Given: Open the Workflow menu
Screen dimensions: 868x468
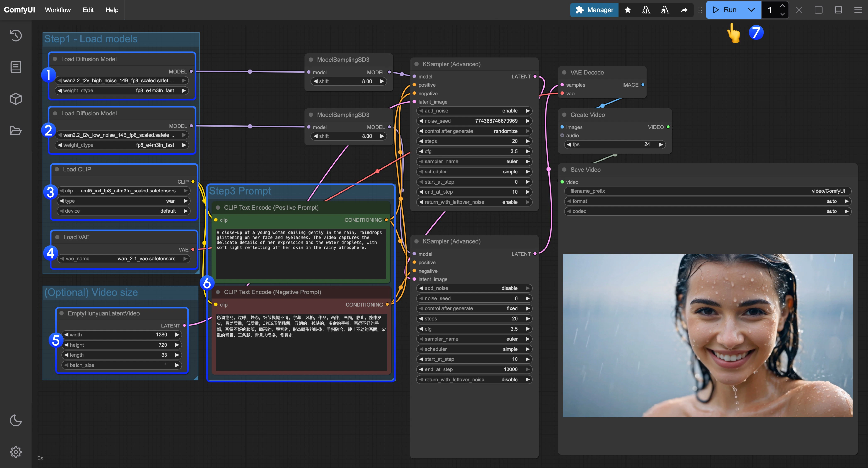Looking at the screenshot, I should [58, 10].
